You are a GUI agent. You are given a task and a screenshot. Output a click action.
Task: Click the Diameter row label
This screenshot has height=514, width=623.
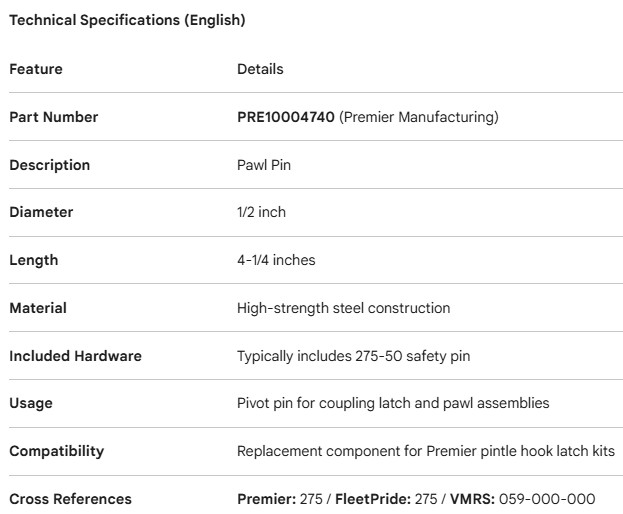point(41,212)
